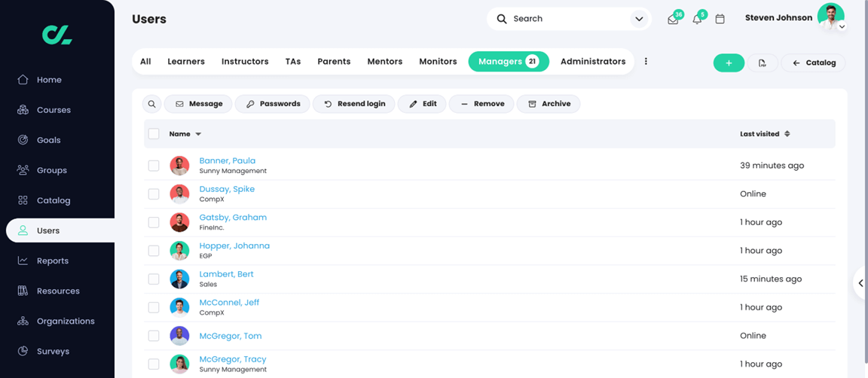This screenshot has width=868, height=378.
Task: Check the box for McGregor, Tom
Action: click(x=154, y=336)
